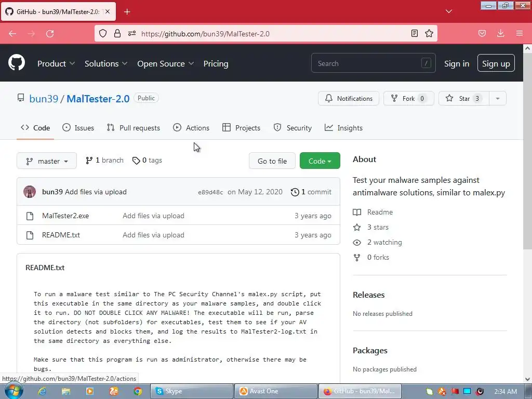Open Firefox downloads arrow icon
The width and height of the screenshot is (532, 399).
(500, 33)
